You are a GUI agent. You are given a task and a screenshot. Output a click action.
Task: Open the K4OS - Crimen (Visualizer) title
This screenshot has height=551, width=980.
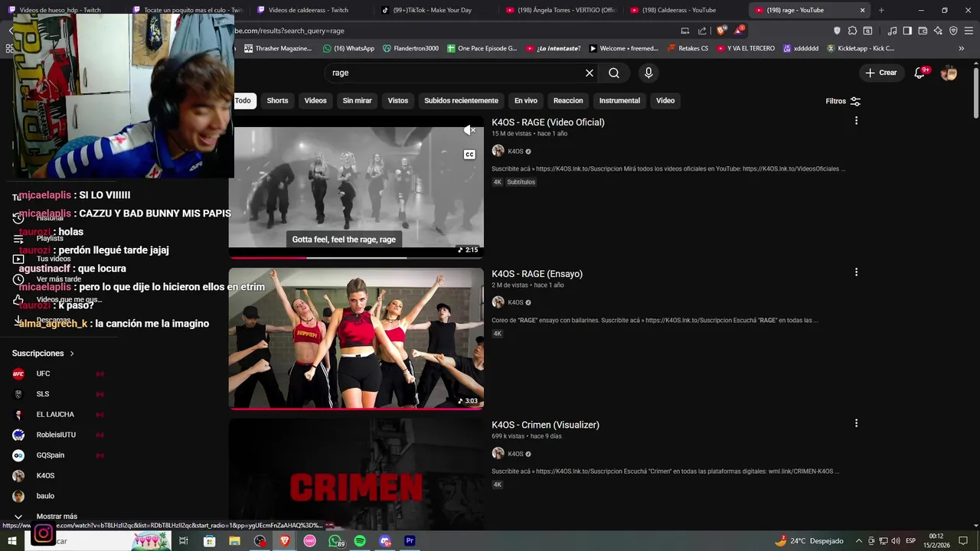point(545,425)
